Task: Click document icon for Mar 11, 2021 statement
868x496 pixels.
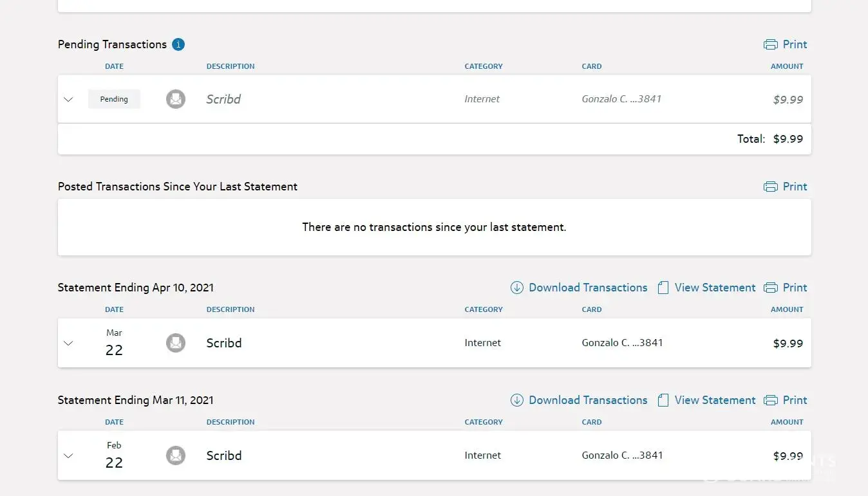Action: pyautogui.click(x=663, y=400)
